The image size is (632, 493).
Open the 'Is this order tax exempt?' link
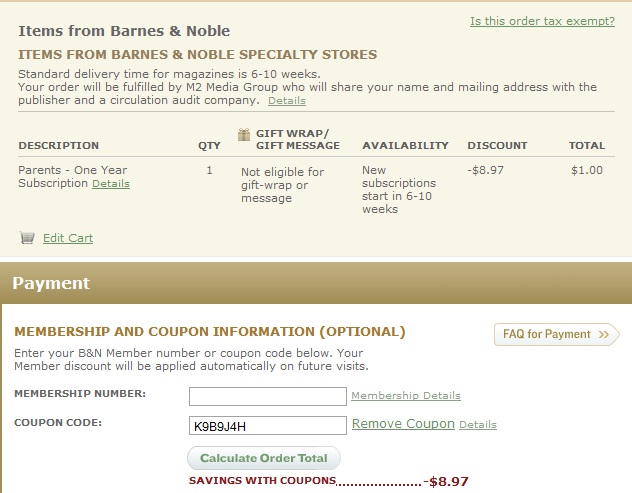[543, 21]
